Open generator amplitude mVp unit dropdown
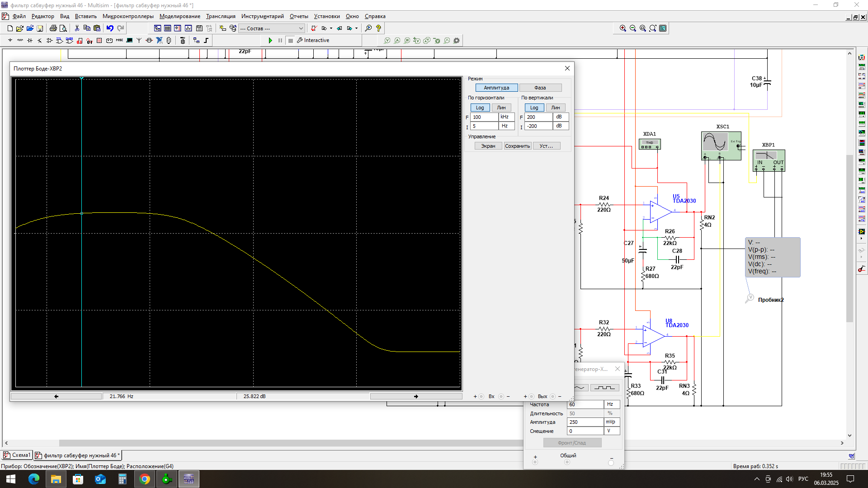The image size is (868, 488). coord(612,422)
